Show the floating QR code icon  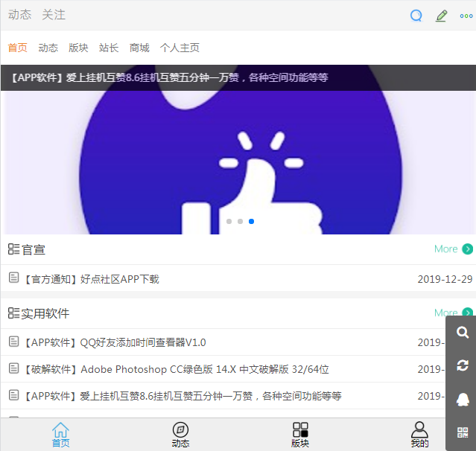pos(463,432)
